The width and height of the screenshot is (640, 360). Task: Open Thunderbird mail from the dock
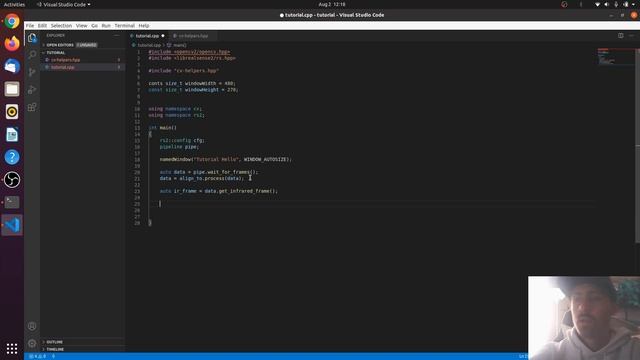[12, 66]
